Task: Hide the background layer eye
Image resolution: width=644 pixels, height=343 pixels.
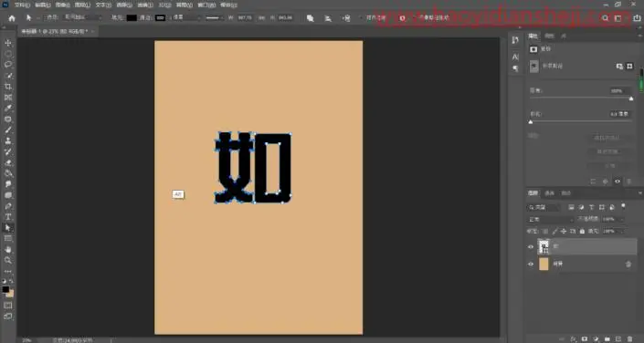Action: click(531, 265)
